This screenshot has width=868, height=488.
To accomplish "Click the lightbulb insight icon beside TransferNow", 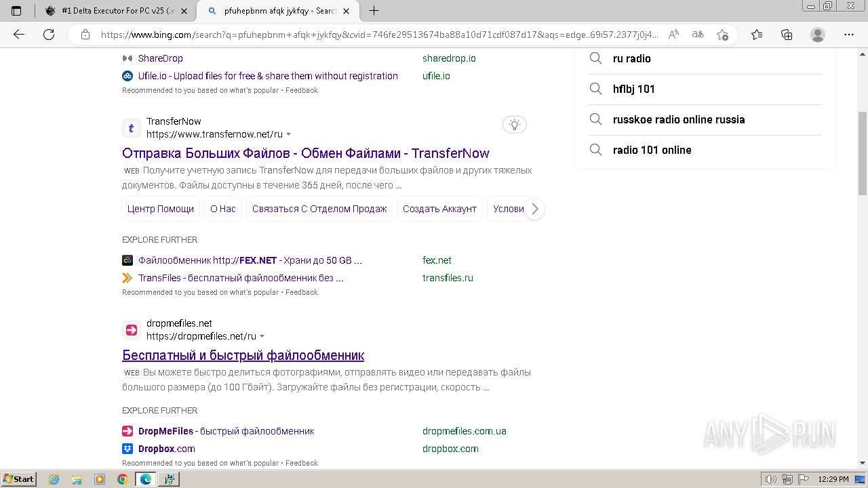I will coord(515,124).
